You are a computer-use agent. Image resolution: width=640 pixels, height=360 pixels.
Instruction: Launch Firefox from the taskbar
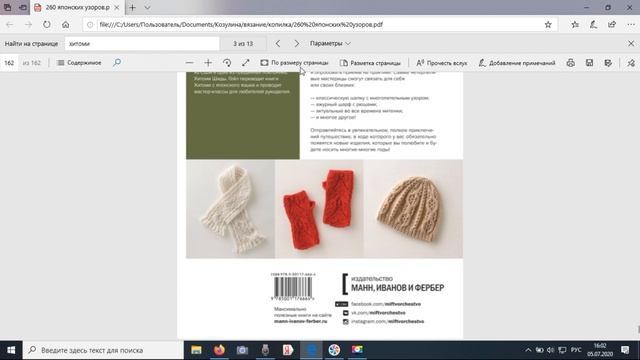pos(219,350)
